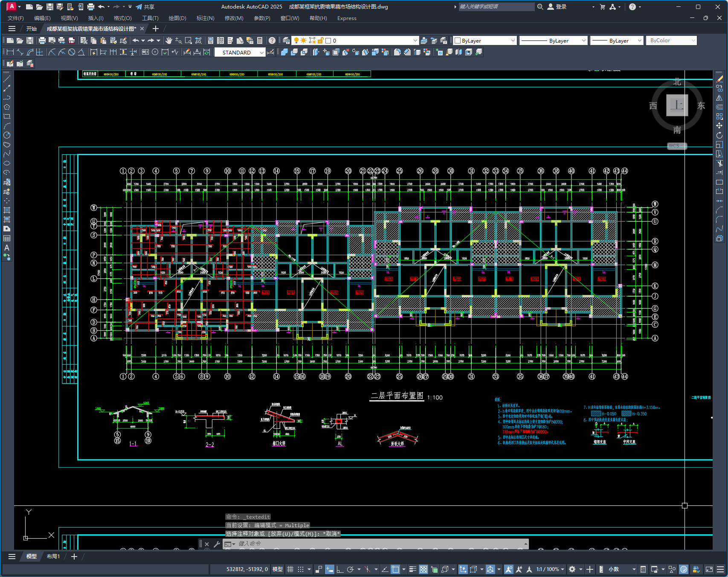Click the 共享 share button
The image size is (728, 577).
(x=145, y=7)
